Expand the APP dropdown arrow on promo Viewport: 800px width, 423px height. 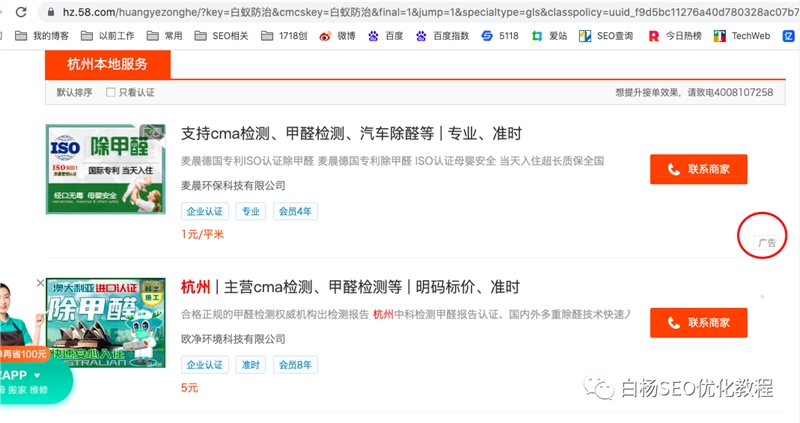coord(37,376)
